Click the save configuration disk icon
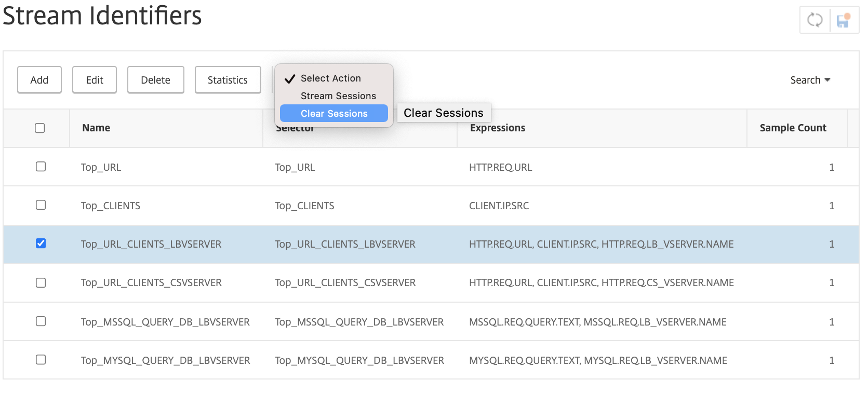The height and width of the screenshot is (393, 868). tap(843, 21)
